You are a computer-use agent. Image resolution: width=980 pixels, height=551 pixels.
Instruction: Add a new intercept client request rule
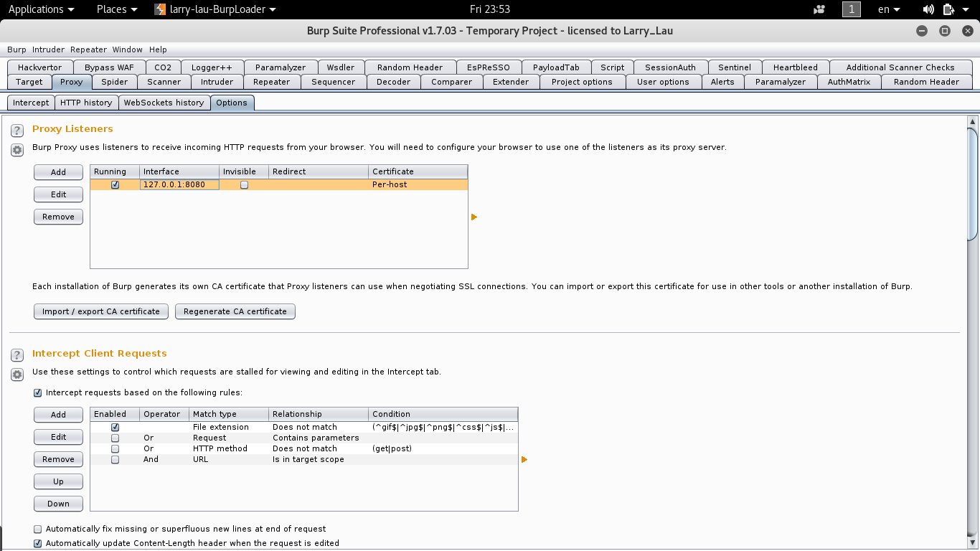[x=58, y=415]
